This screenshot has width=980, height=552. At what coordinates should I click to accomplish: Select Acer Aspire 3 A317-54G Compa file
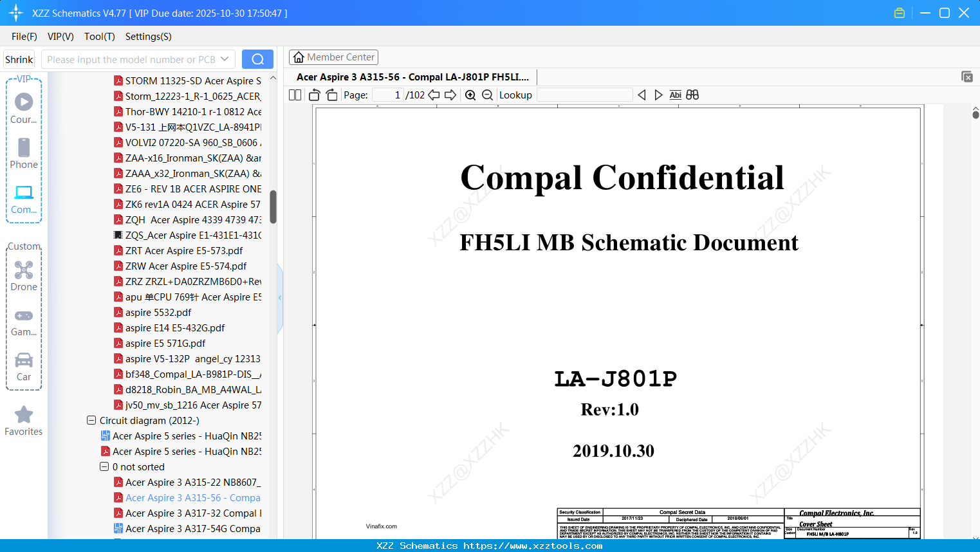pos(193,529)
